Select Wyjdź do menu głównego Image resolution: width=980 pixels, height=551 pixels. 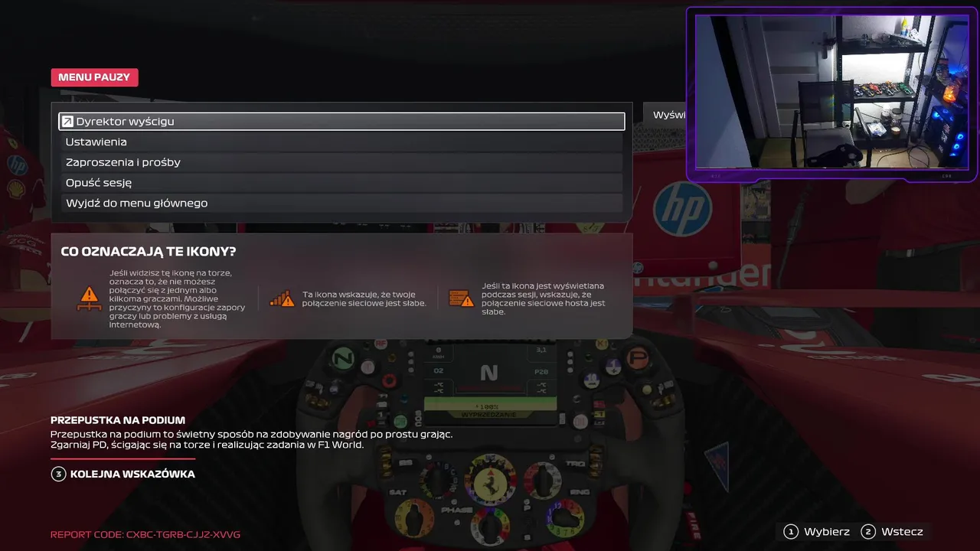[x=341, y=203]
